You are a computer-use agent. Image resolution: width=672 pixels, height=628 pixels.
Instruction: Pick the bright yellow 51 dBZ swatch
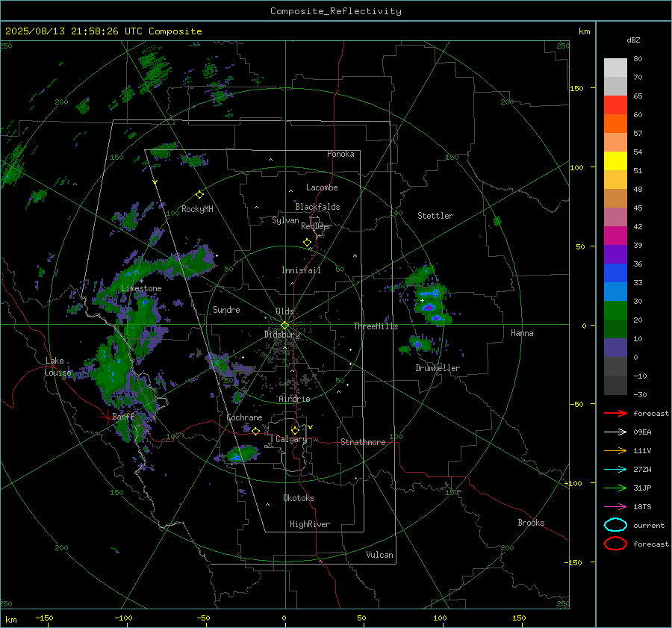615,161
